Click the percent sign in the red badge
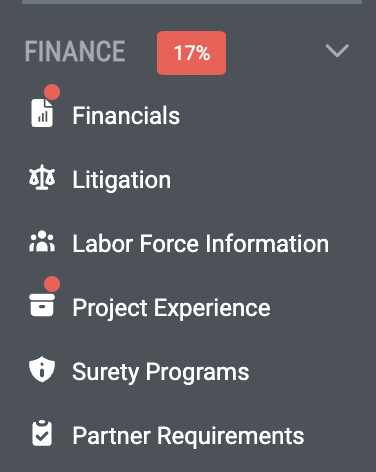 tap(202, 53)
